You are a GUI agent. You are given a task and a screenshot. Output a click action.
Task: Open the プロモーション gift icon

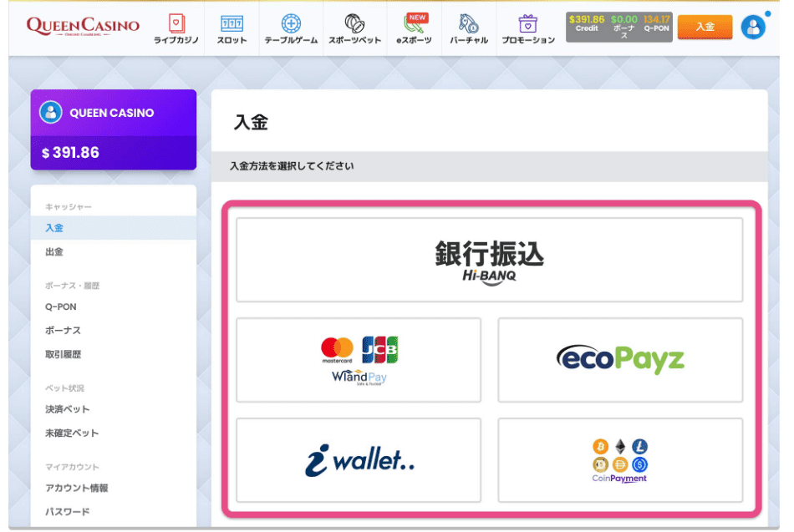[527, 23]
